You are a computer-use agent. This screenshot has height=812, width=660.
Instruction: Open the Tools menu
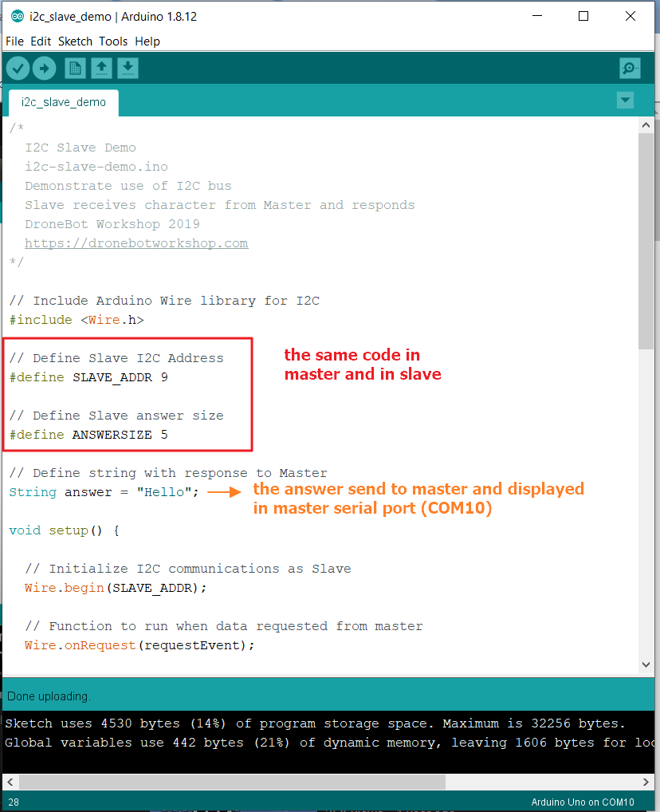coord(113,41)
